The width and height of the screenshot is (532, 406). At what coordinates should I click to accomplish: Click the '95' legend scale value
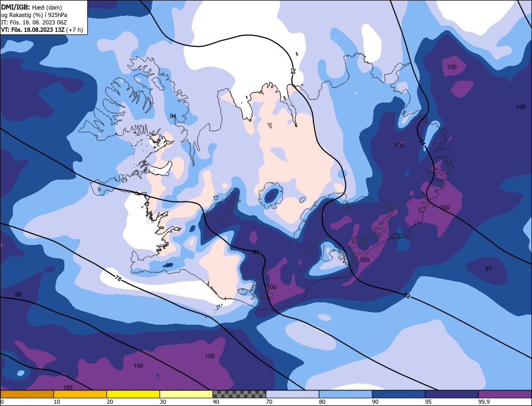[x=428, y=402]
